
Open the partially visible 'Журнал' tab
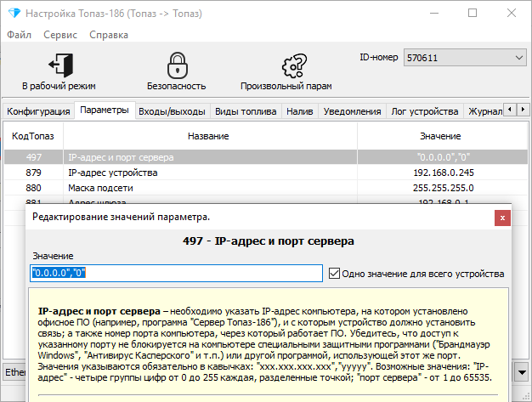(485, 111)
